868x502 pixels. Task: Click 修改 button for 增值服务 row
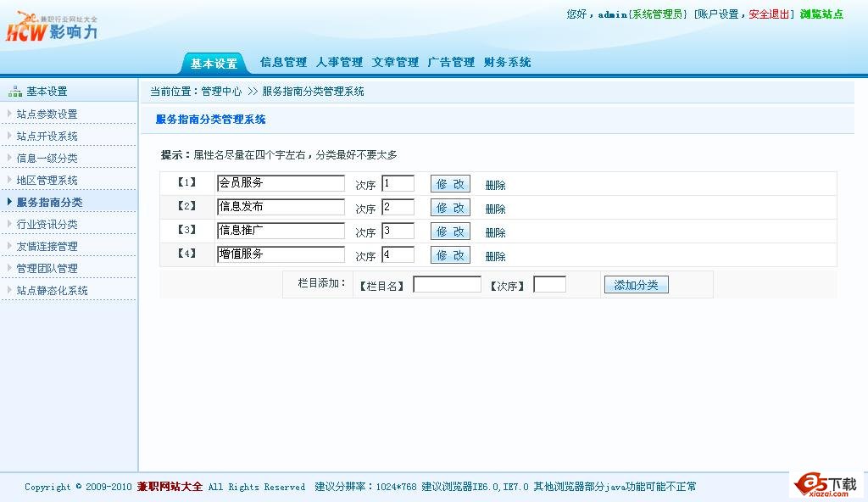(x=451, y=255)
